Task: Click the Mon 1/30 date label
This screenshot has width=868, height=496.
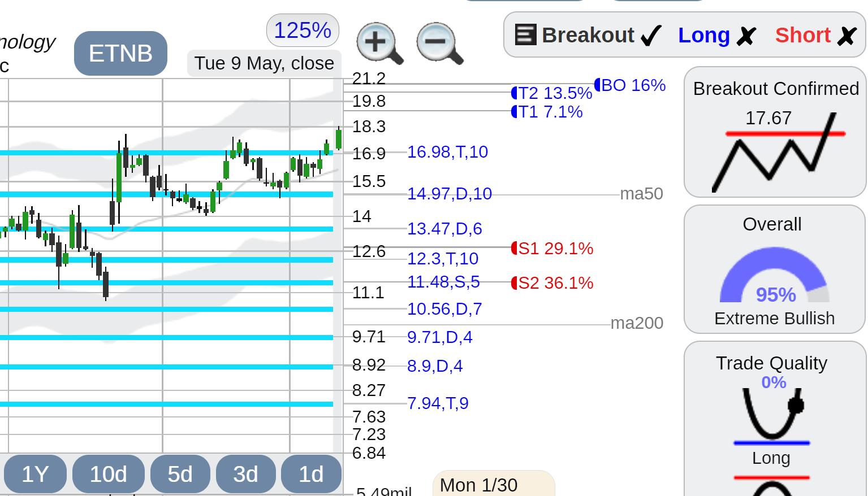Action: pyautogui.click(x=478, y=485)
